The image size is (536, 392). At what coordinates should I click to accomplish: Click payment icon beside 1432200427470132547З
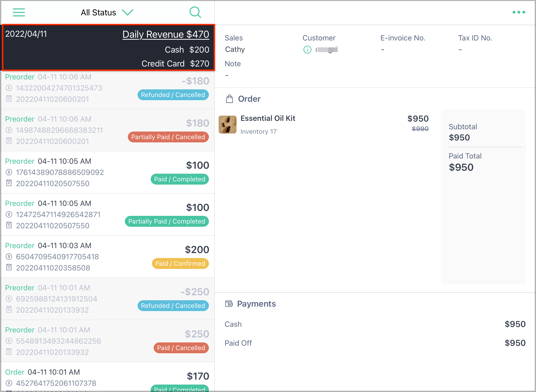[9, 88]
